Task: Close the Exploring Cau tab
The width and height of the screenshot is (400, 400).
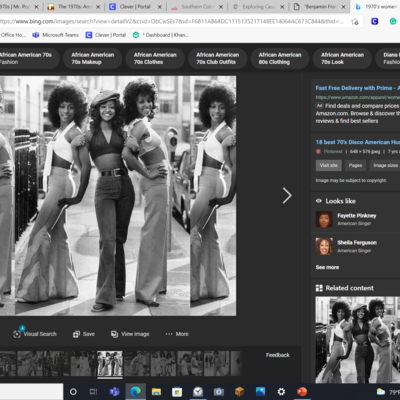Action: click(282, 7)
